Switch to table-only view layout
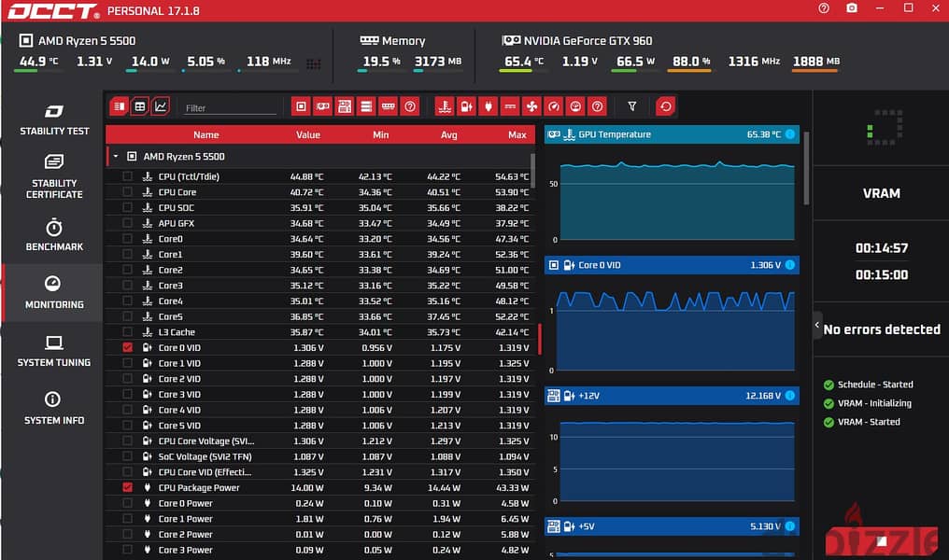The height and width of the screenshot is (560, 949). (140, 106)
